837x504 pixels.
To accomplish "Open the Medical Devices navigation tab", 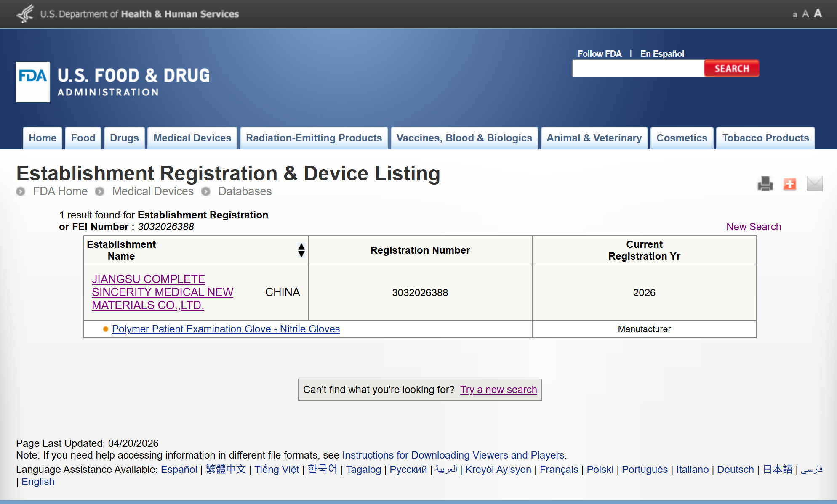I will click(x=192, y=138).
